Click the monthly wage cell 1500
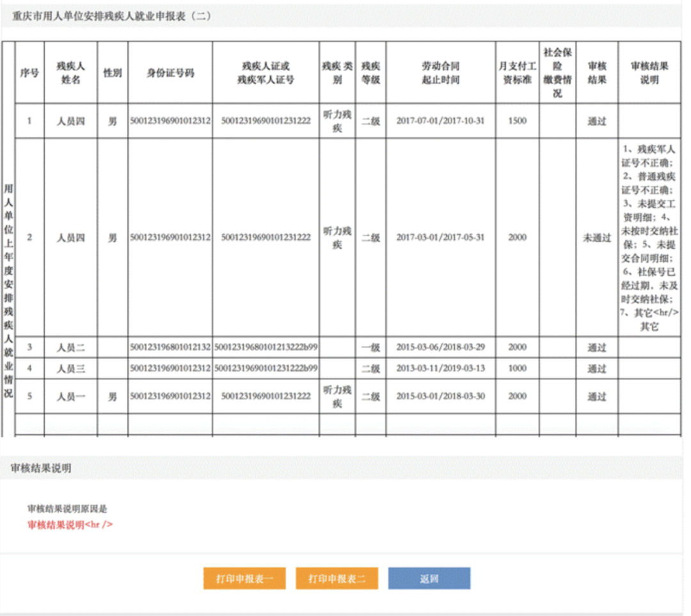Image resolution: width=691 pixels, height=616 pixels. (x=516, y=121)
